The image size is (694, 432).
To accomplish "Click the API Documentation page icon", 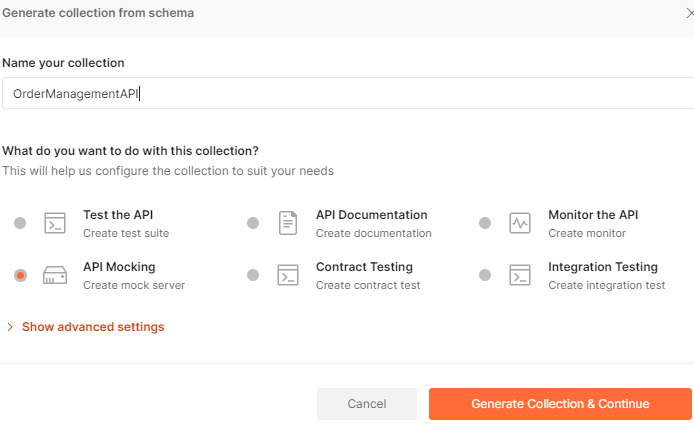I will (288, 223).
